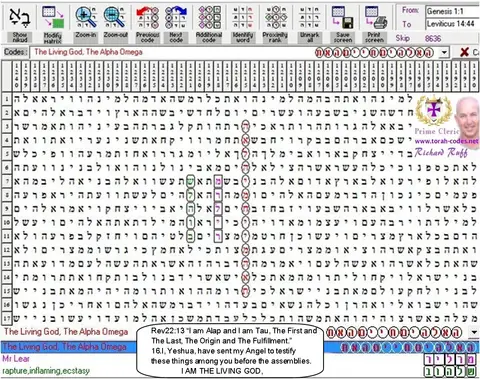Save the screen with Save screen

tap(343, 17)
